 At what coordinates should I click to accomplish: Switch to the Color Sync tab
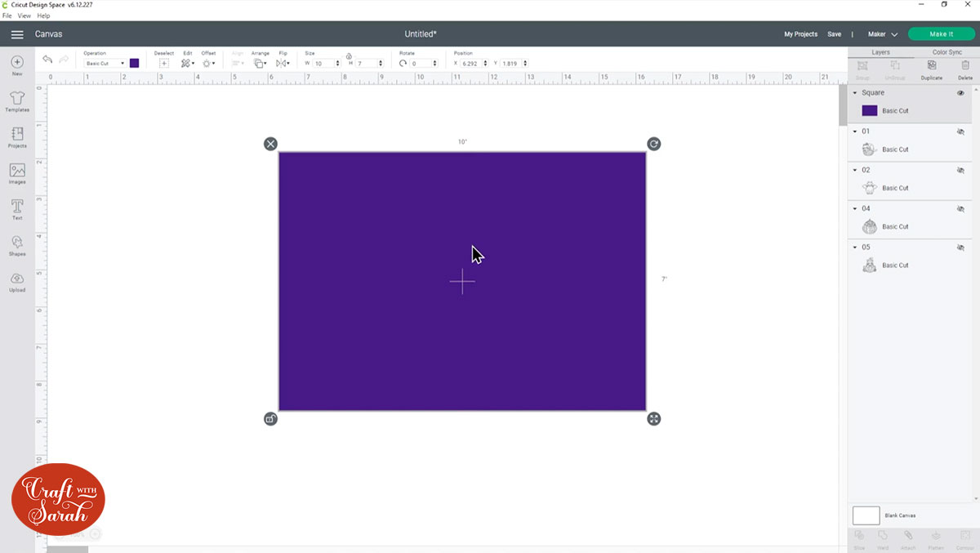tap(947, 52)
